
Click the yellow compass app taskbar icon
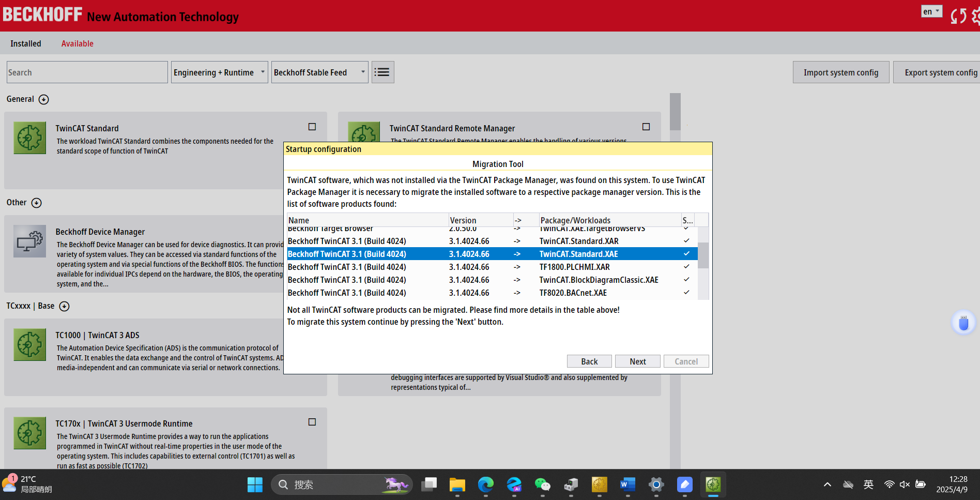600,484
